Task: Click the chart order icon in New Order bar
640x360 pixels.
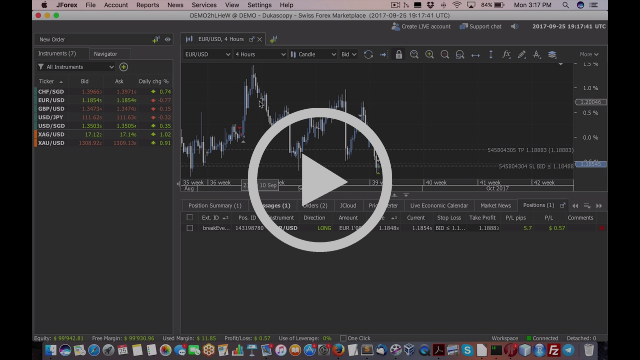Action: tap(156, 40)
